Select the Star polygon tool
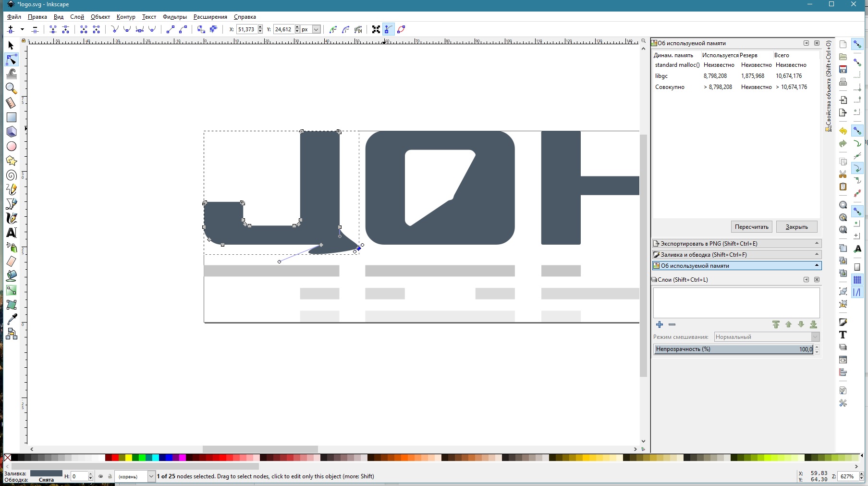Screen dimensions: 868x486 12,161
